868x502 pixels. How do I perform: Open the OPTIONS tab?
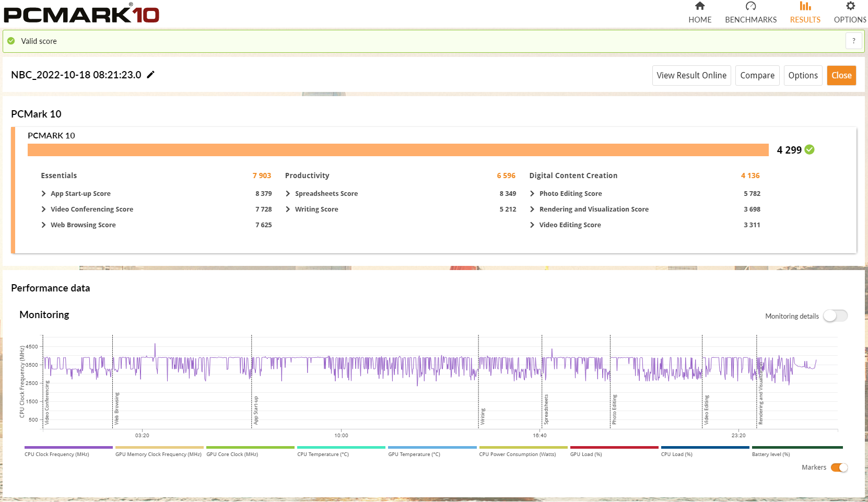coord(850,14)
